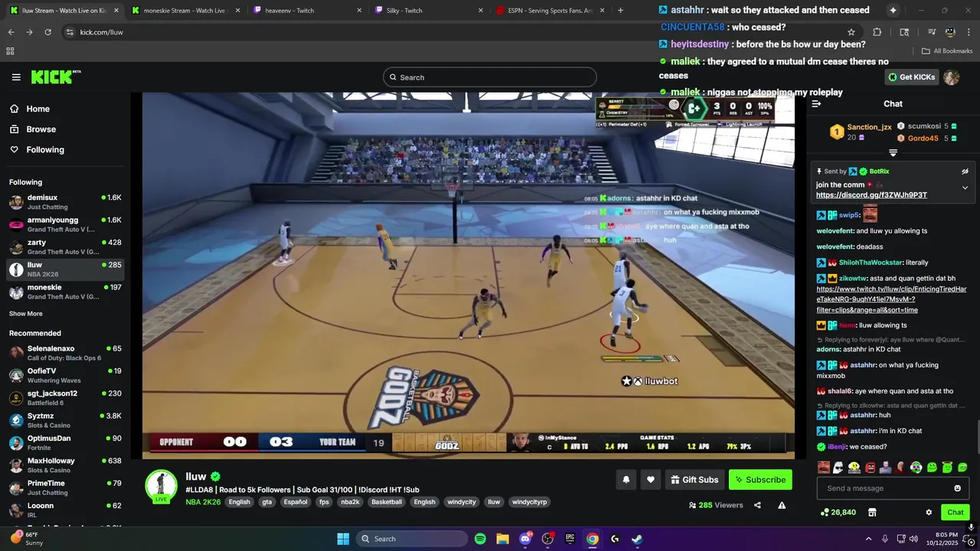Click the Windows taskbar search box
This screenshot has width=980, height=551.
pos(413,539)
